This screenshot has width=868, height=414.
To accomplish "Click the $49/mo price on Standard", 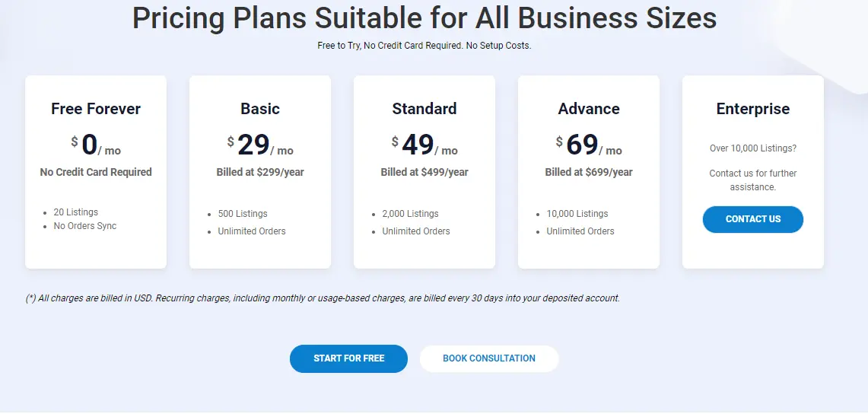I will 424,145.
